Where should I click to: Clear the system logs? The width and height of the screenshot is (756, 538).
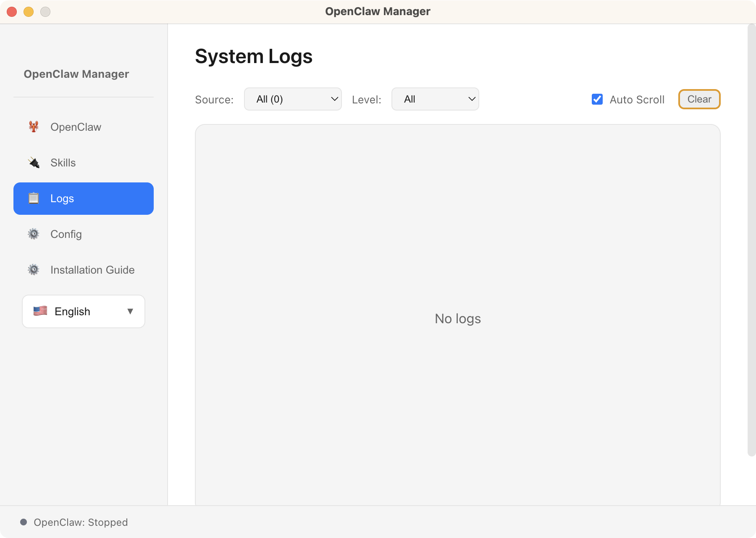[699, 99]
